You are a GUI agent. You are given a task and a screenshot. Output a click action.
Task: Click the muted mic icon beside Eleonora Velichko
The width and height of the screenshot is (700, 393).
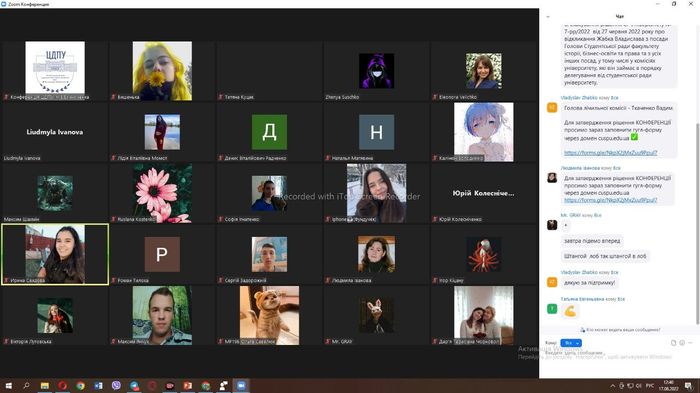pyautogui.click(x=435, y=97)
